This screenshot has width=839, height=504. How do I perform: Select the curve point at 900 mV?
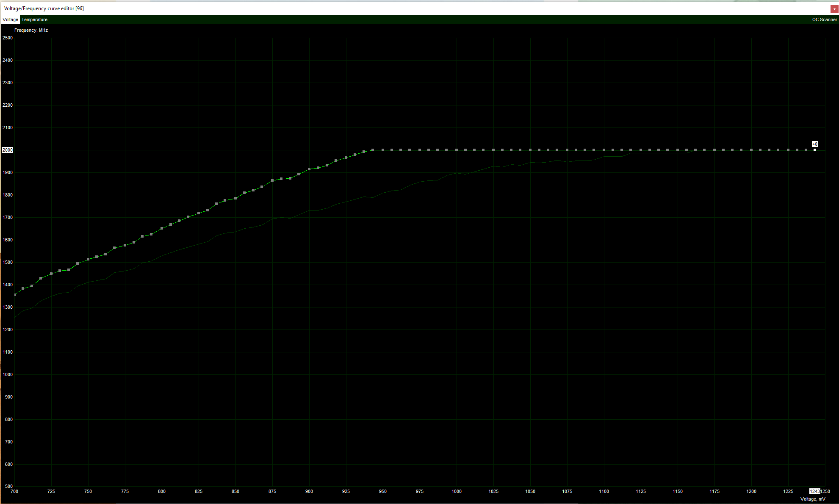point(309,169)
